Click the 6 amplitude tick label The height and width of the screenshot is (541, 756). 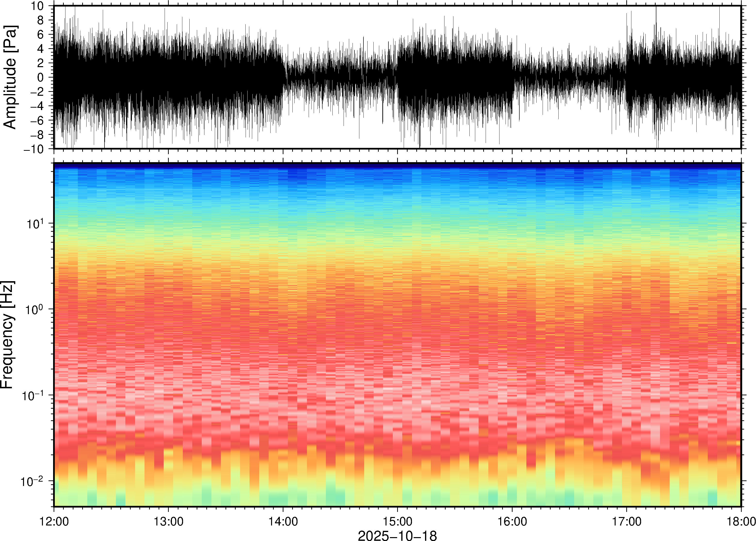[40, 35]
